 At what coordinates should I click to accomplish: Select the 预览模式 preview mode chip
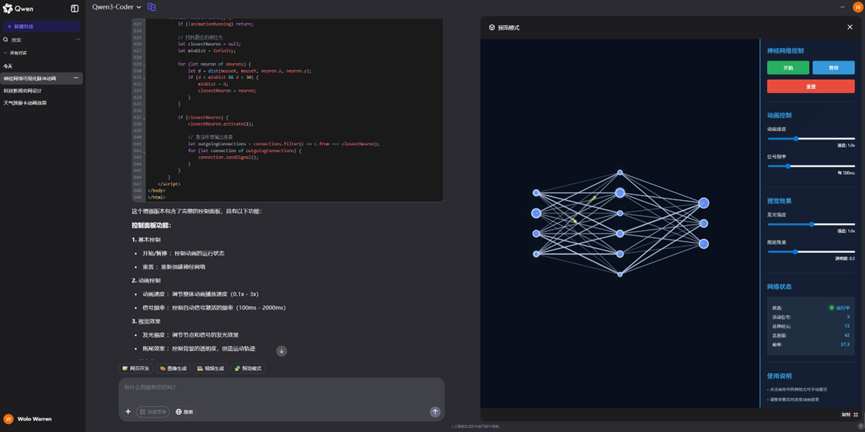click(x=248, y=368)
